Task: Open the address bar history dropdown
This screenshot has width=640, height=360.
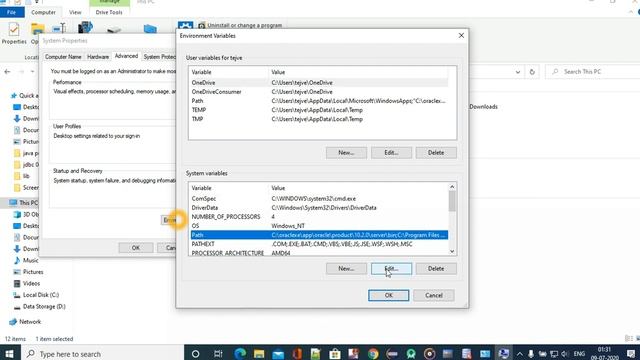Action: click(x=518, y=72)
